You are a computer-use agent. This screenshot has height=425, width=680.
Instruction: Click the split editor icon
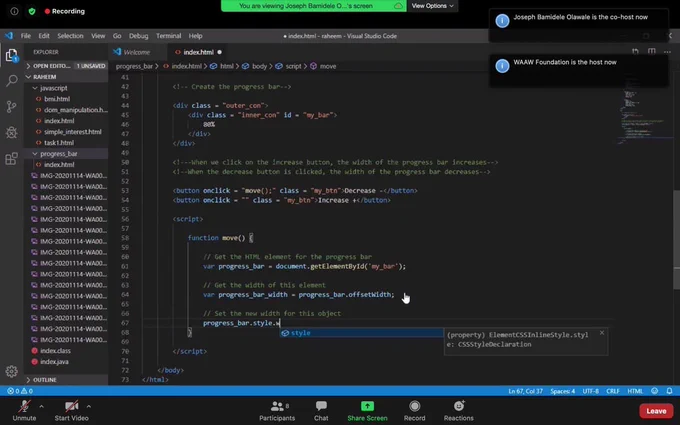[x=651, y=52]
